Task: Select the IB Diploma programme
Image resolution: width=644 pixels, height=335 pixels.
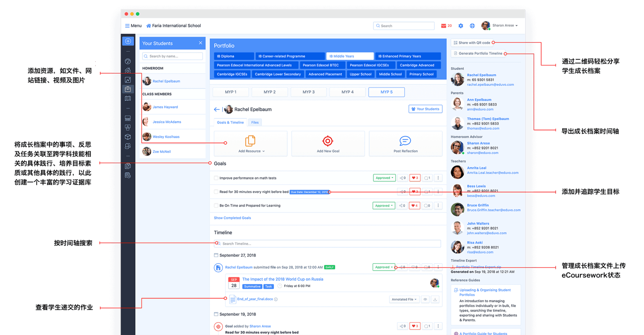Action: pyautogui.click(x=234, y=56)
